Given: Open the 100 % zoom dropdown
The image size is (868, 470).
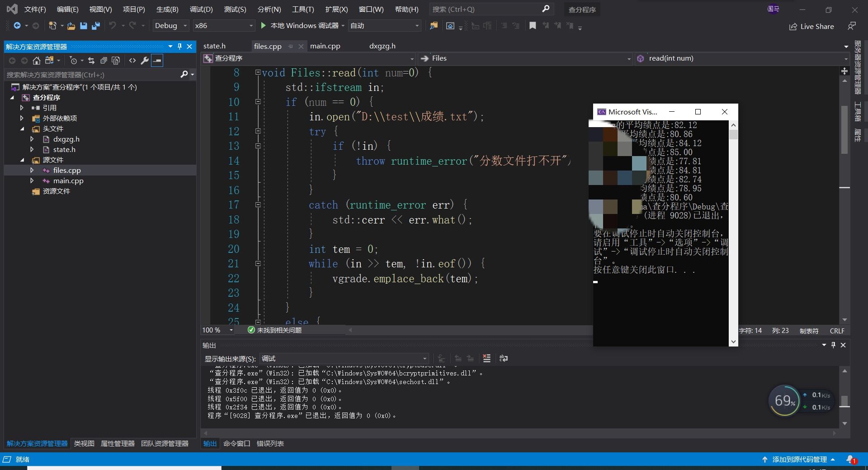Looking at the screenshot, I should [218, 330].
